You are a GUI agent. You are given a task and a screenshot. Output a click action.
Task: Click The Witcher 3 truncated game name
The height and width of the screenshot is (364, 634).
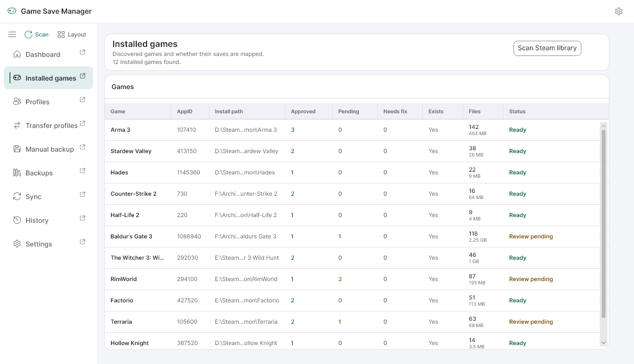click(138, 258)
